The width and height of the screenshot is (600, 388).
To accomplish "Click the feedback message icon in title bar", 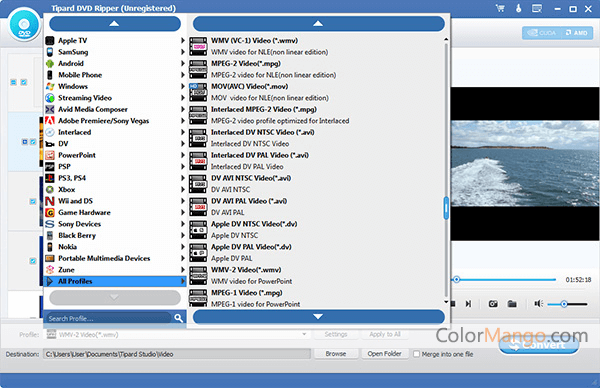I will [537, 8].
